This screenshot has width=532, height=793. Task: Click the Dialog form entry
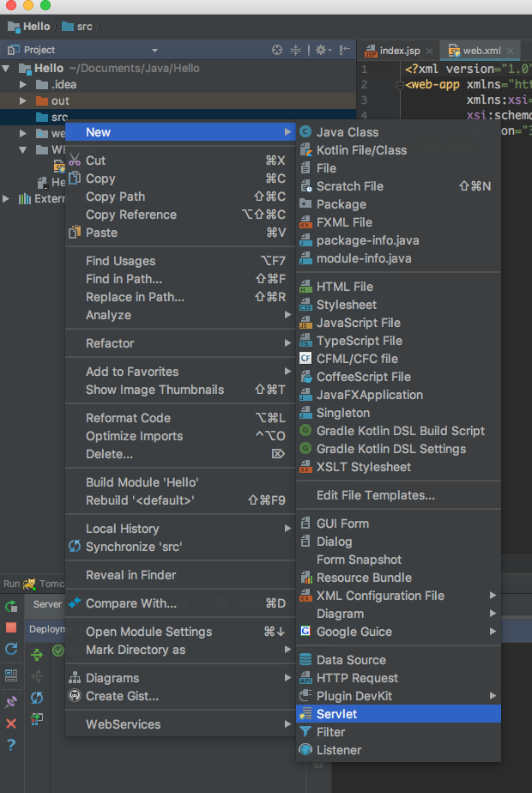click(398, 542)
